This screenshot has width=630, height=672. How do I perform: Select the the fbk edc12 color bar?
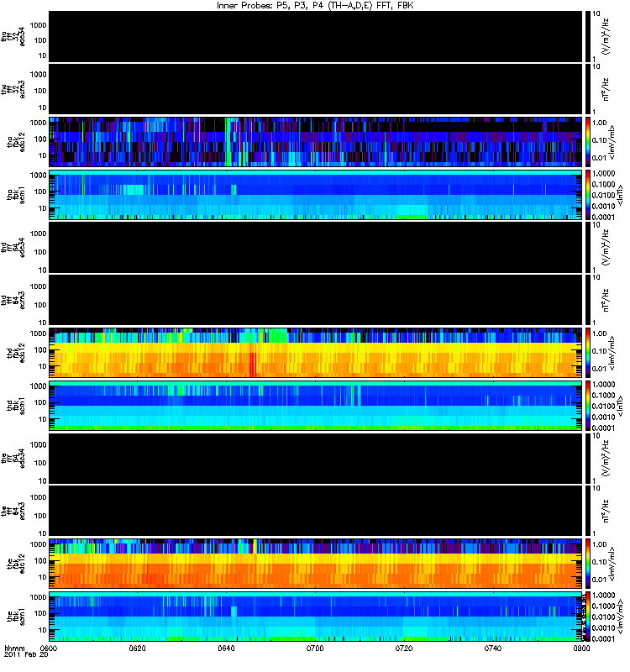(588, 563)
